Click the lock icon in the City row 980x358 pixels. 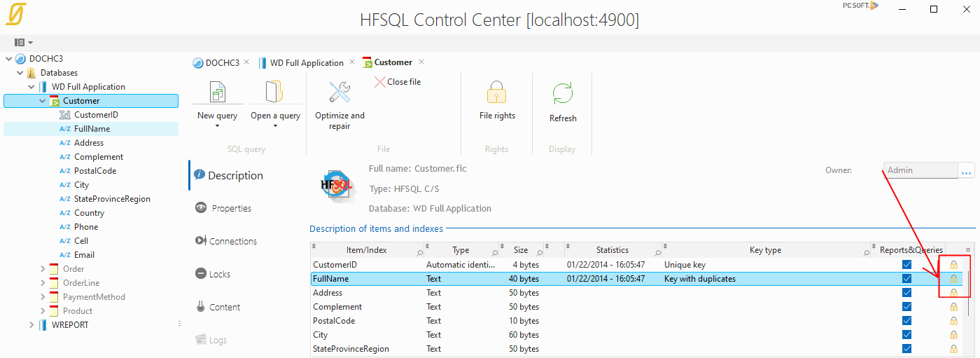[953, 335]
